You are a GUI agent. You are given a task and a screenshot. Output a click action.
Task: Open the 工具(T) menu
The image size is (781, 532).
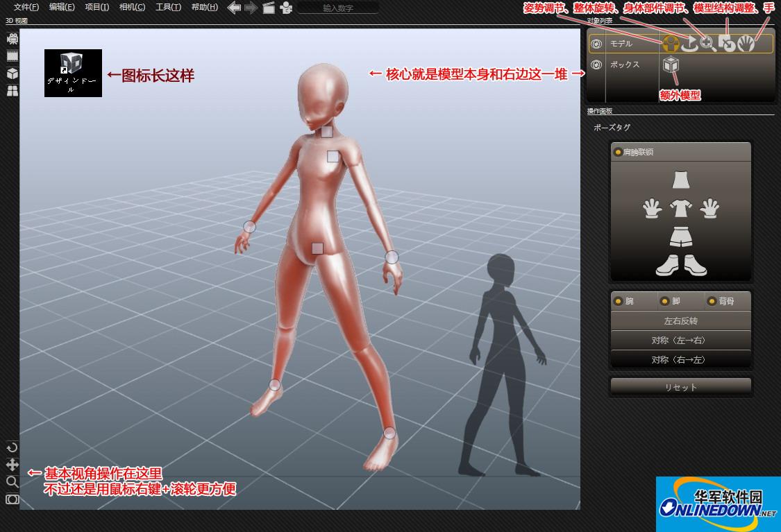pos(168,8)
